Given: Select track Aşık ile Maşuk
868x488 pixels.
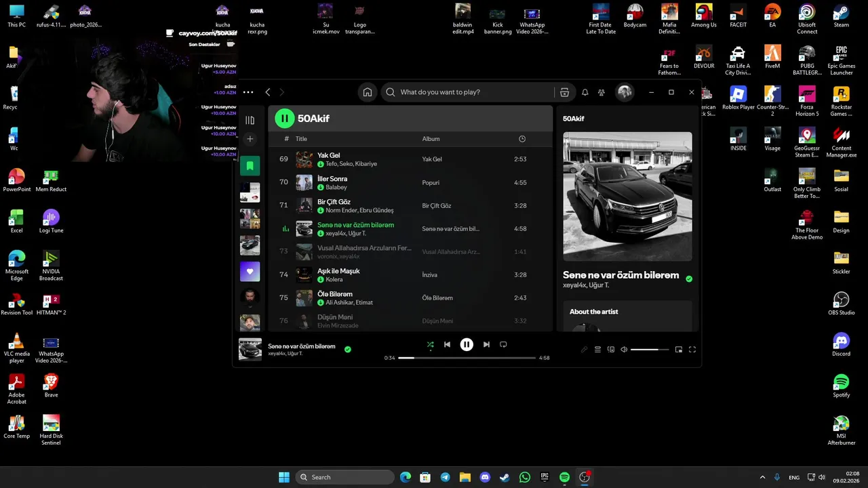Looking at the screenshot, I should [x=410, y=274].
